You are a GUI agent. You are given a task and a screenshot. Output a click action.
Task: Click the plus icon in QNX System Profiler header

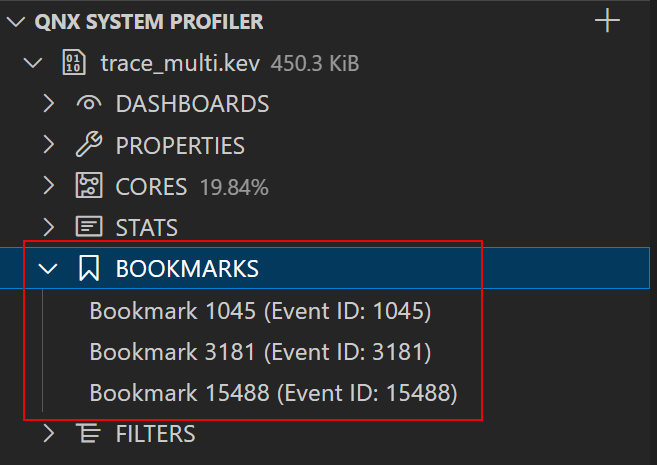pyautogui.click(x=607, y=21)
